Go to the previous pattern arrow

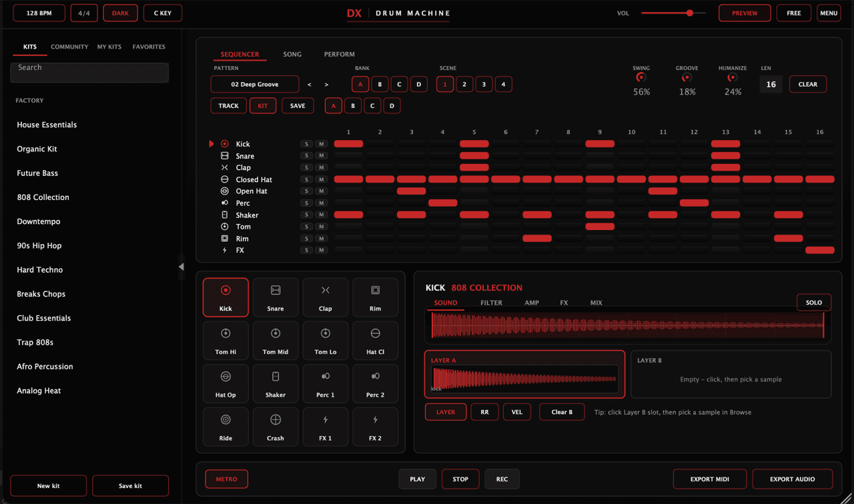pyautogui.click(x=310, y=85)
